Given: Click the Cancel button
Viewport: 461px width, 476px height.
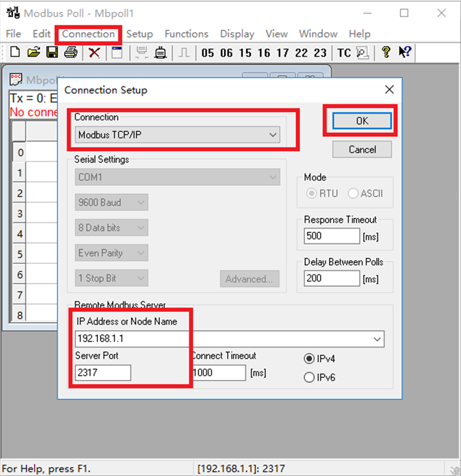Looking at the screenshot, I should pos(362,150).
